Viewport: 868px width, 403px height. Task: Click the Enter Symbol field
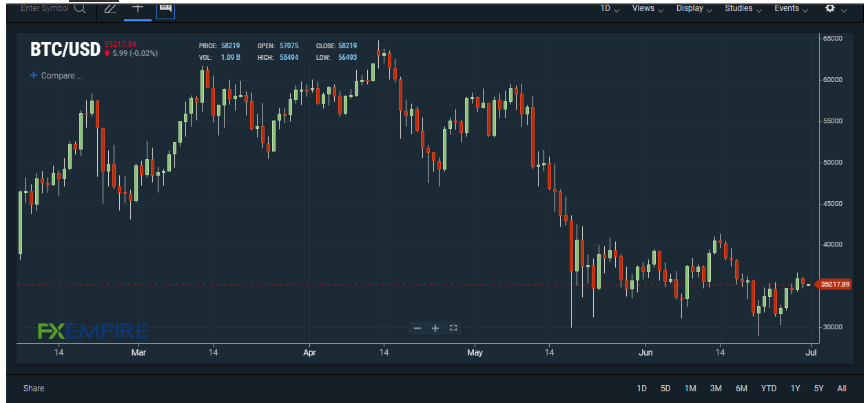[45, 8]
